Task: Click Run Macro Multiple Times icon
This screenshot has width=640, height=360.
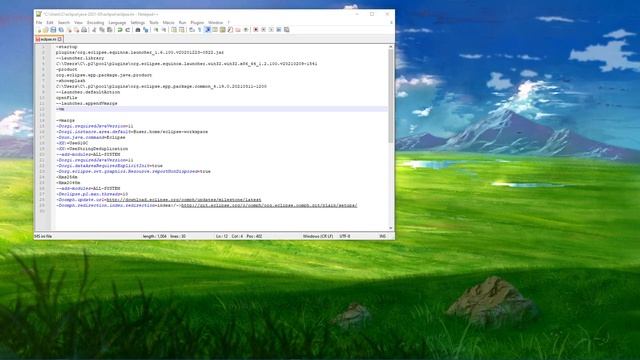Action: (x=278, y=30)
